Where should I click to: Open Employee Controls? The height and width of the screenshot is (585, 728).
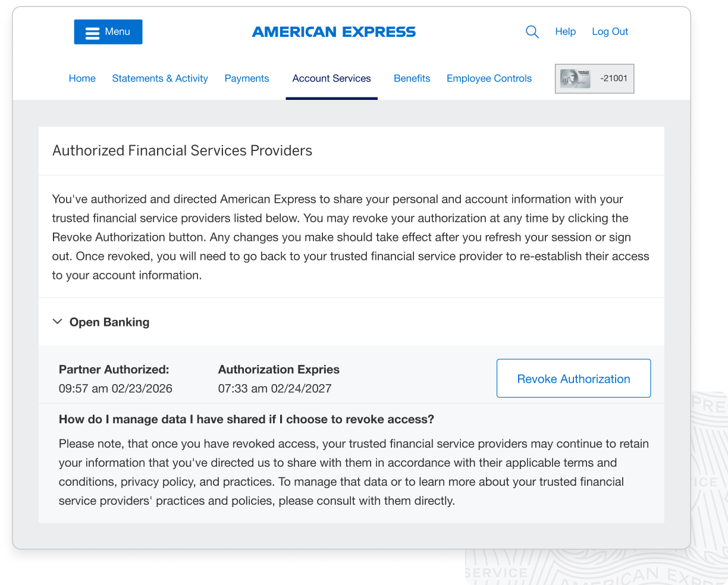click(488, 78)
